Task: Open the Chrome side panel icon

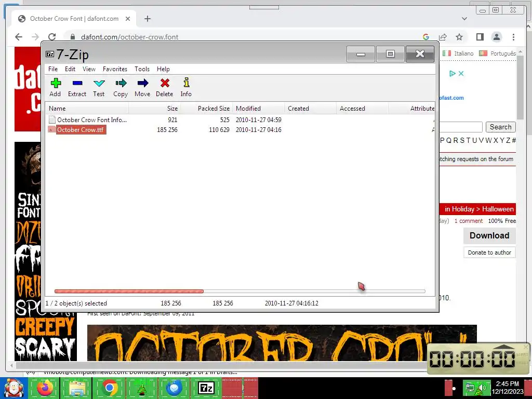Action: [x=480, y=37]
